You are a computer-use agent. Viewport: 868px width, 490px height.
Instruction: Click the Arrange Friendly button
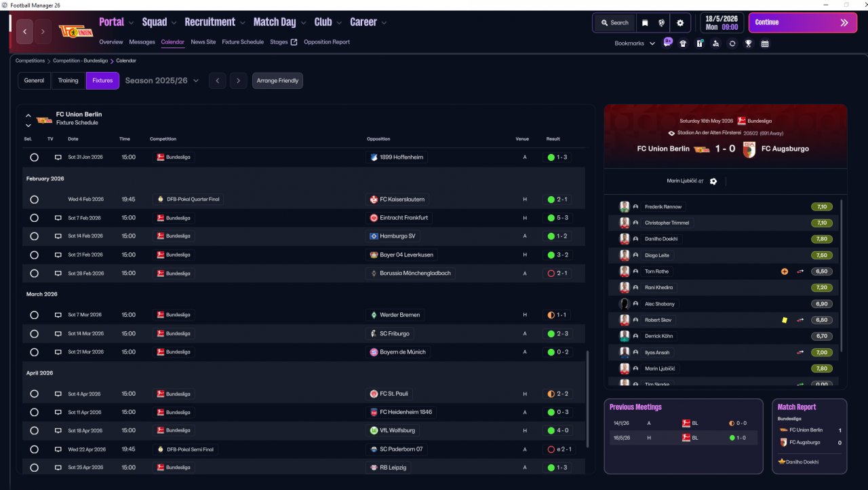tap(278, 81)
